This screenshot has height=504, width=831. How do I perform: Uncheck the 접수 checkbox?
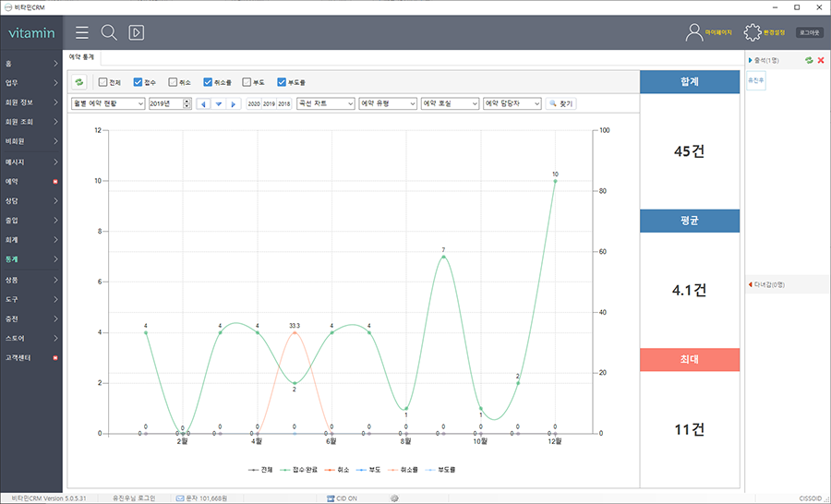[x=138, y=82]
